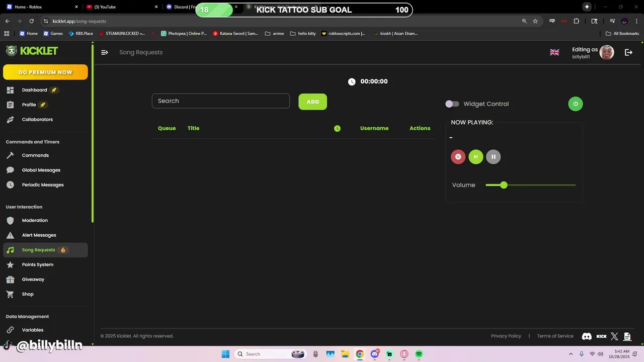The width and height of the screenshot is (644, 362).
Task: Collapse the sidebar with the hamburger icon
Action: [x=105, y=52]
